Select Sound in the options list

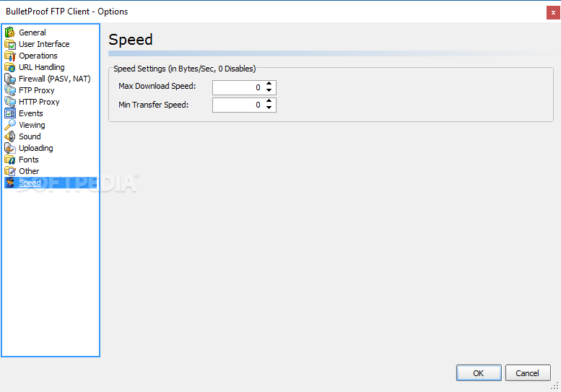30,136
